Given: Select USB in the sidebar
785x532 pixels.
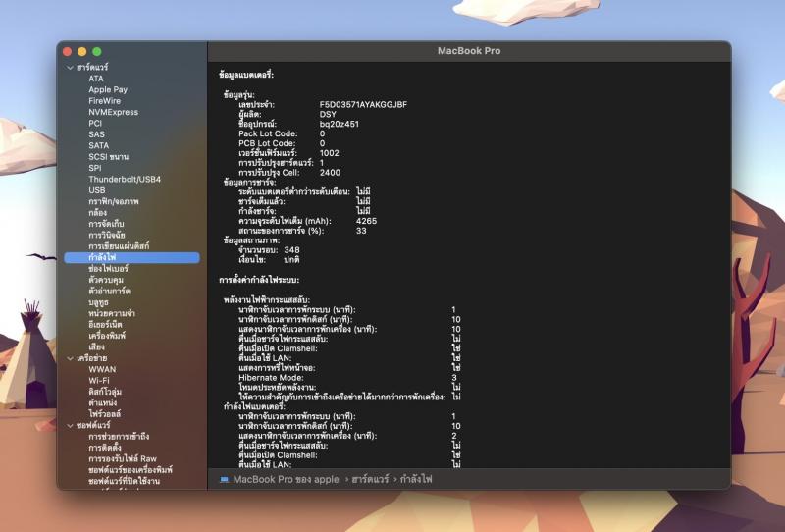Looking at the screenshot, I should pos(97,190).
